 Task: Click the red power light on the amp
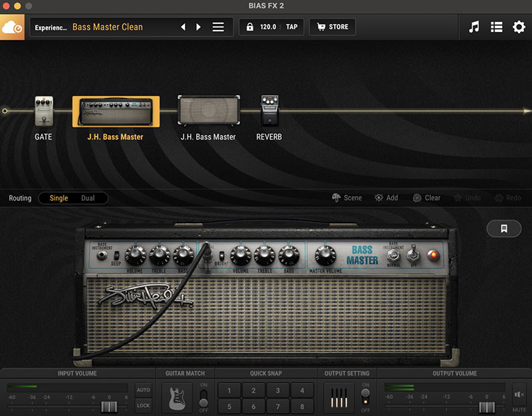434,255
